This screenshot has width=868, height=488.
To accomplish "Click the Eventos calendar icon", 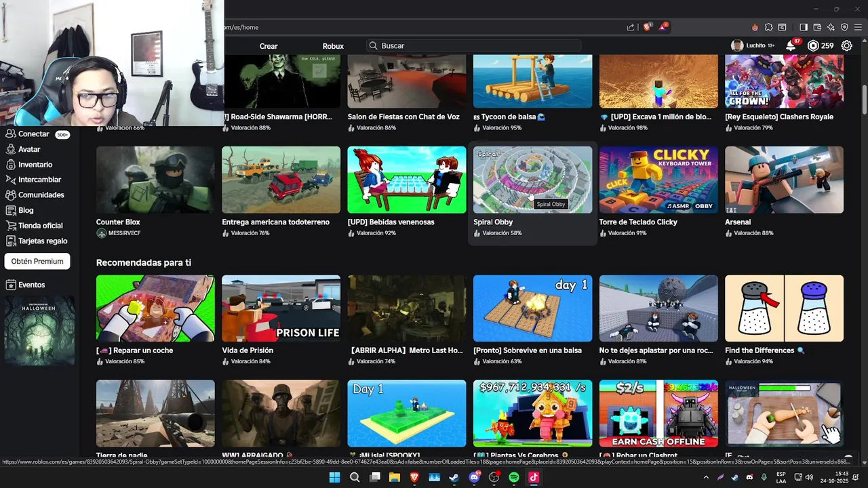I will [x=10, y=285].
